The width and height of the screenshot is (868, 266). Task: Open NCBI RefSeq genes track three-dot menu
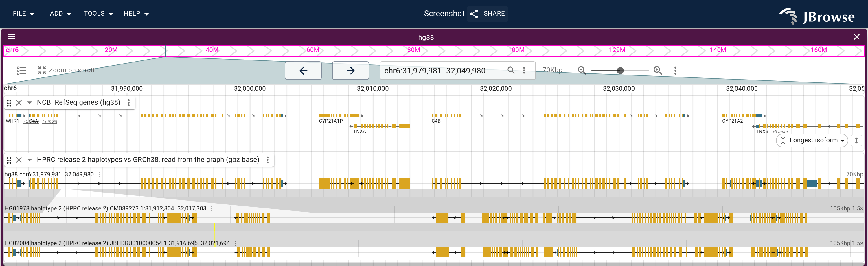pos(129,103)
